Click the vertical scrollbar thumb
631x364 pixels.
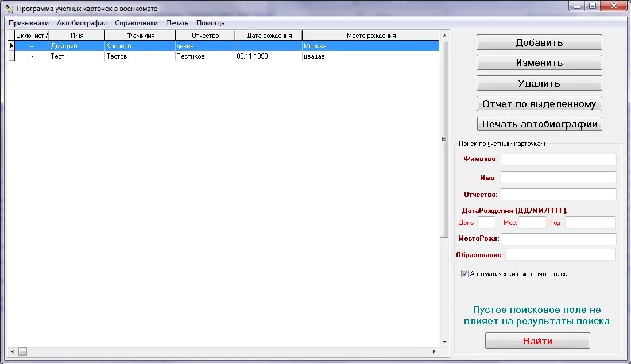click(444, 139)
